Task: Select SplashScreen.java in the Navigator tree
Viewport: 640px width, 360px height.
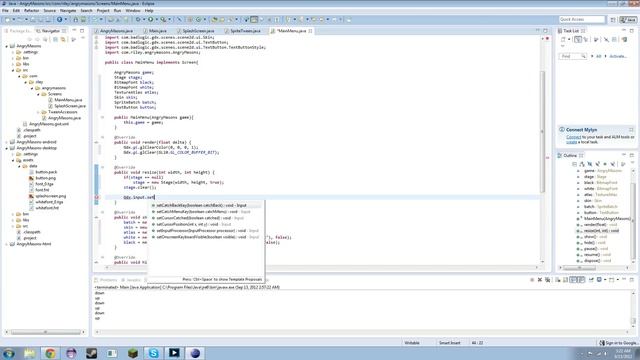Action: click(x=70, y=106)
